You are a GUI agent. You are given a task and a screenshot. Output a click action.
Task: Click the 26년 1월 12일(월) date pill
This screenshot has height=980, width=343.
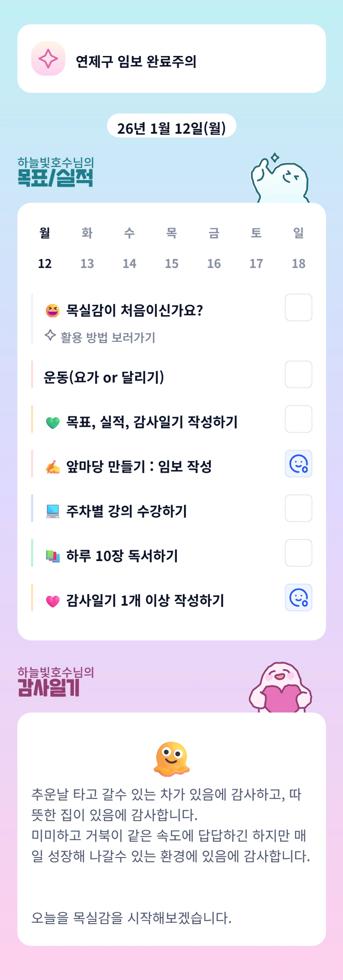(171, 127)
